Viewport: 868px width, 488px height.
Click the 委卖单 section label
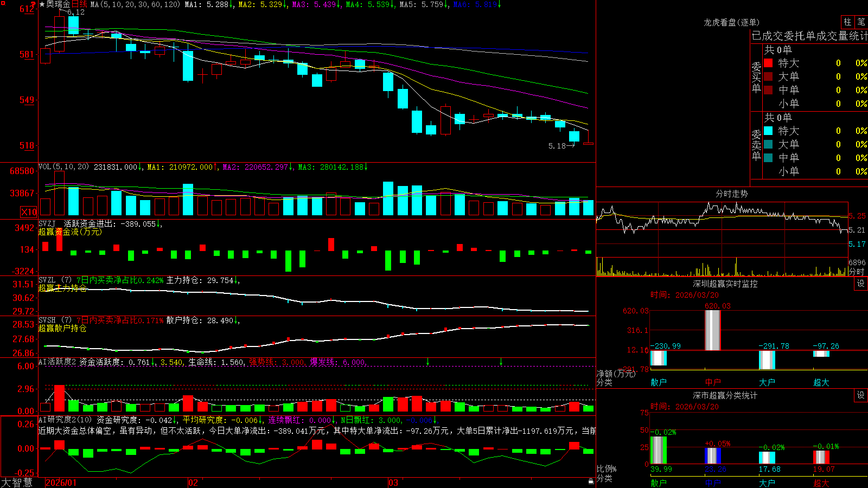(x=756, y=145)
